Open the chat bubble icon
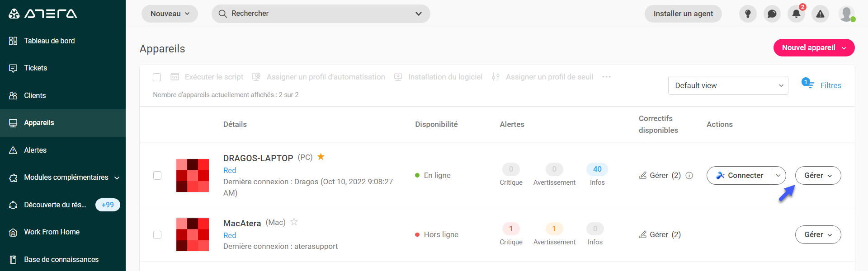868x271 pixels. point(772,14)
